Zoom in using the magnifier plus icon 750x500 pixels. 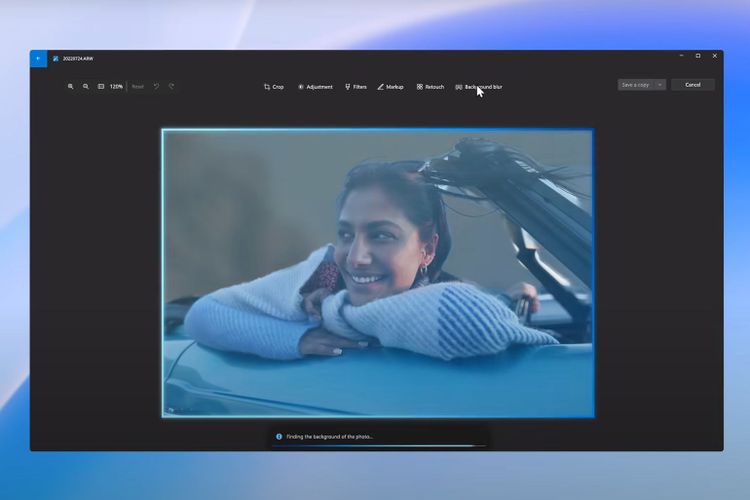(70, 87)
